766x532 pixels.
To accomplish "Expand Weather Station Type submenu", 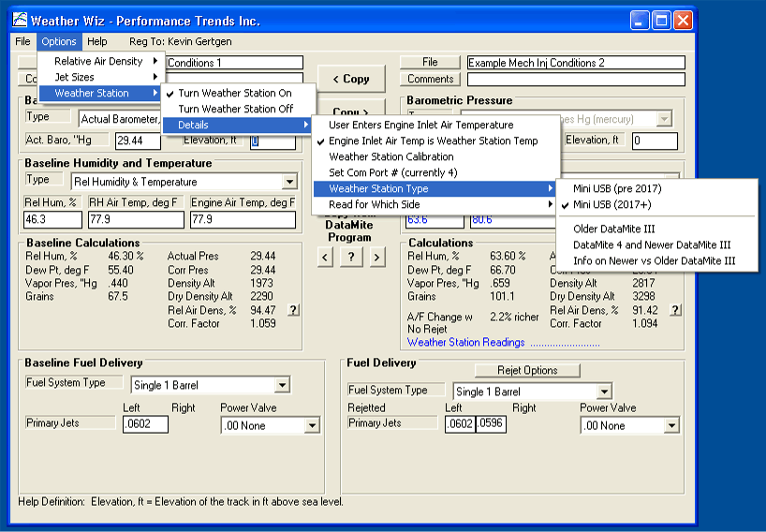I will 435,188.
